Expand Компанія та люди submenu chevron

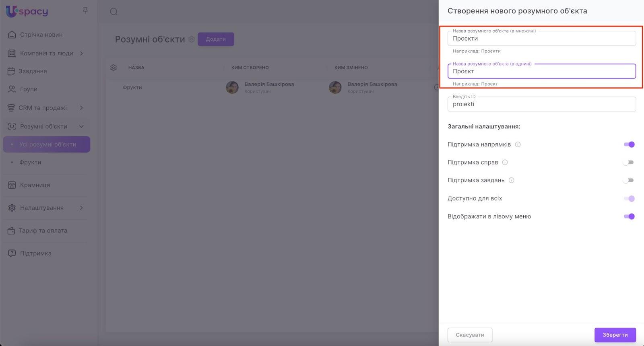click(81, 53)
